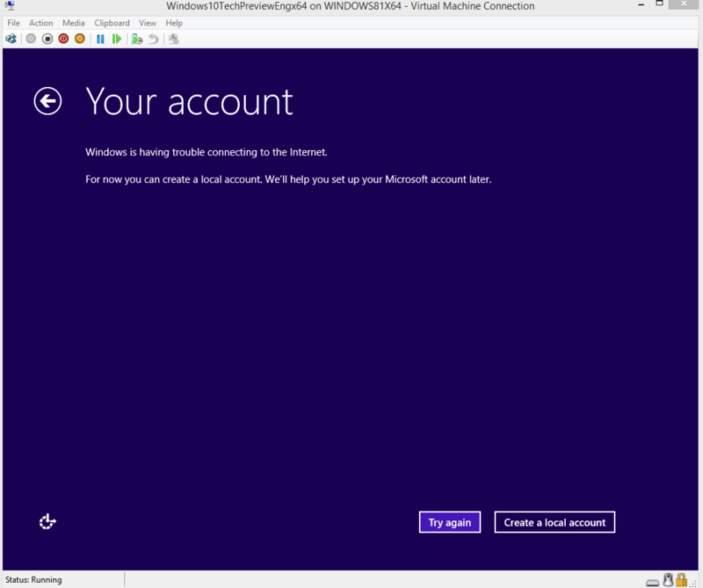
Task: Open the Action menu
Action: click(x=40, y=23)
